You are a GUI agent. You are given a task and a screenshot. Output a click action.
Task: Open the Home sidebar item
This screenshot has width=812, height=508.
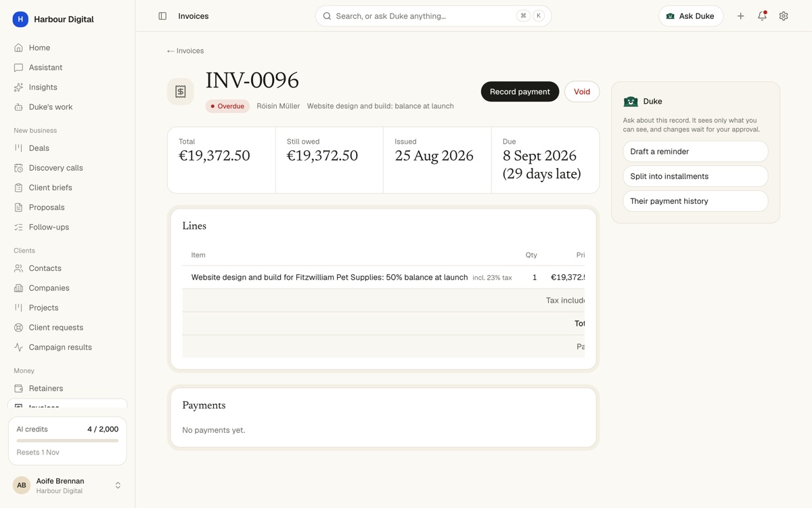67,48
